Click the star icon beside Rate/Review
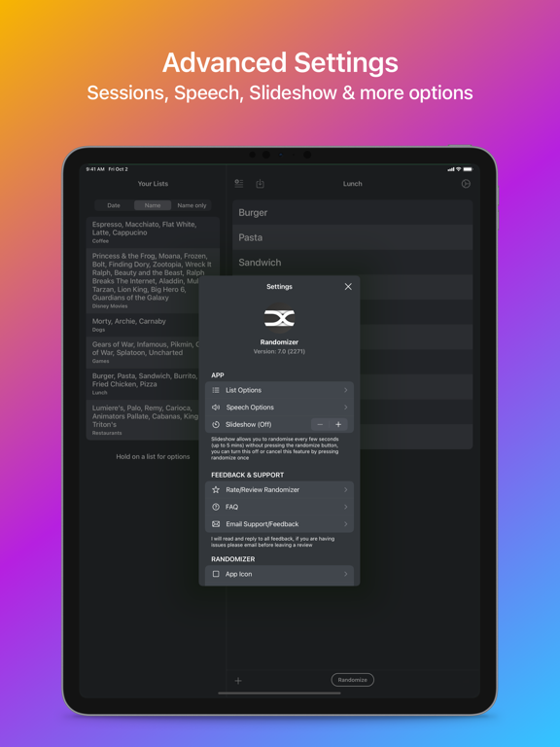Screen dimensions: 560x747 216,490
